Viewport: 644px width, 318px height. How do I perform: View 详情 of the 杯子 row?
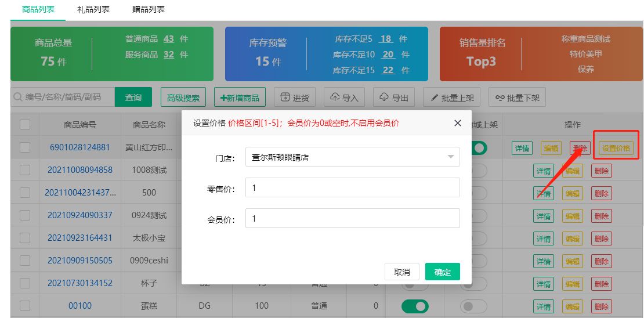click(544, 284)
